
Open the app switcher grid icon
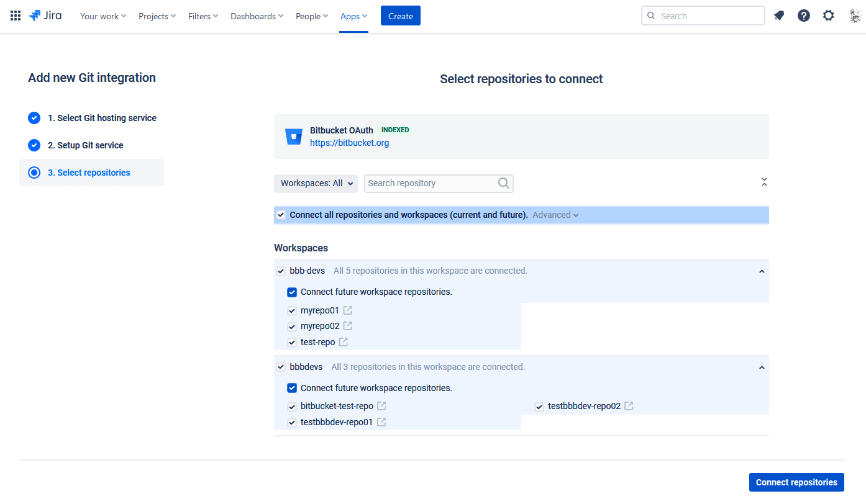16,16
